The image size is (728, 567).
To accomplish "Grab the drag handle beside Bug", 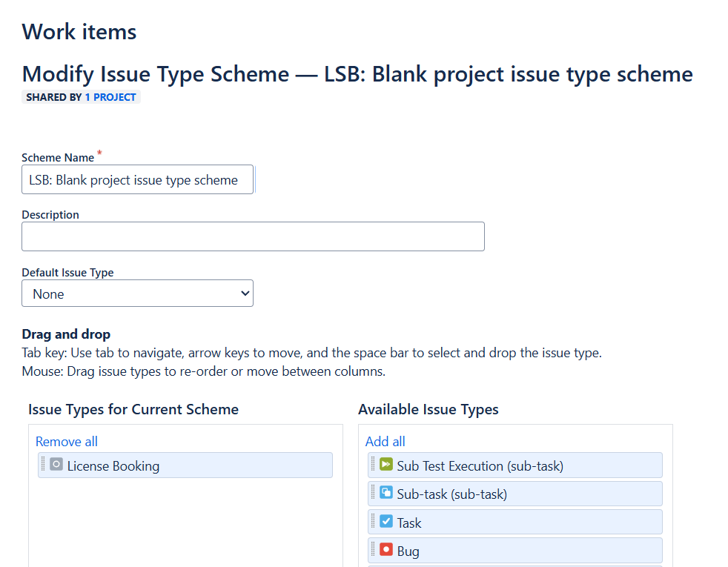I will [373, 549].
